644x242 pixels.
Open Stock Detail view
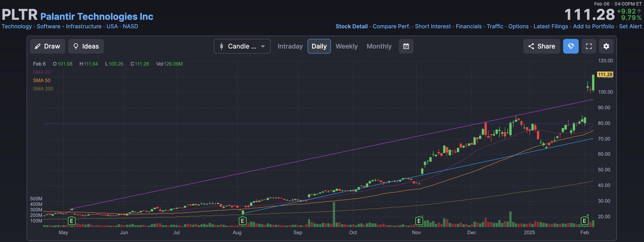click(x=351, y=26)
